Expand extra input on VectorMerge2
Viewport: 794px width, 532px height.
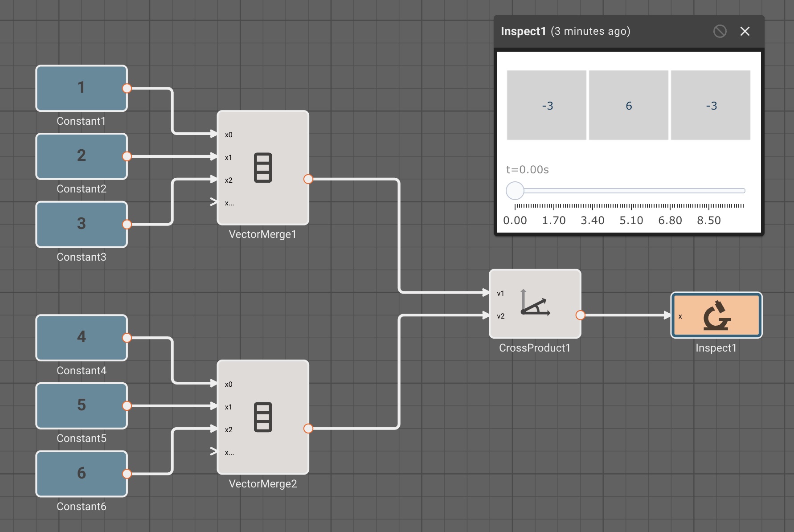[214, 452]
